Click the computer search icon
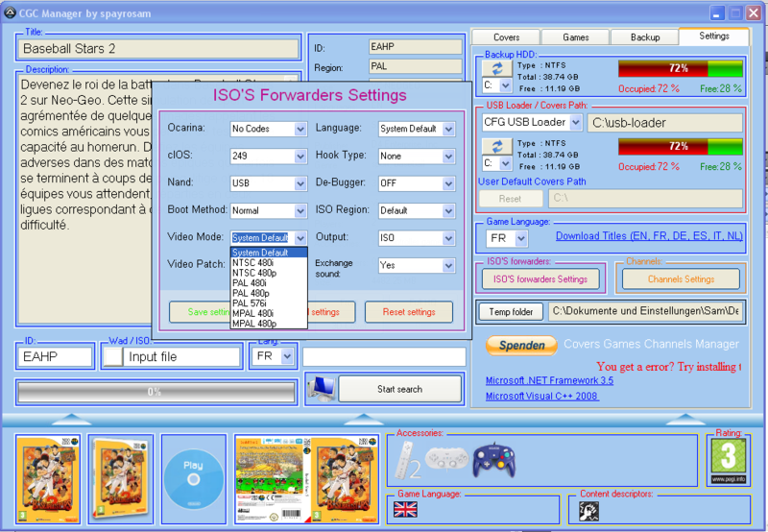The image size is (768, 532). (322, 389)
